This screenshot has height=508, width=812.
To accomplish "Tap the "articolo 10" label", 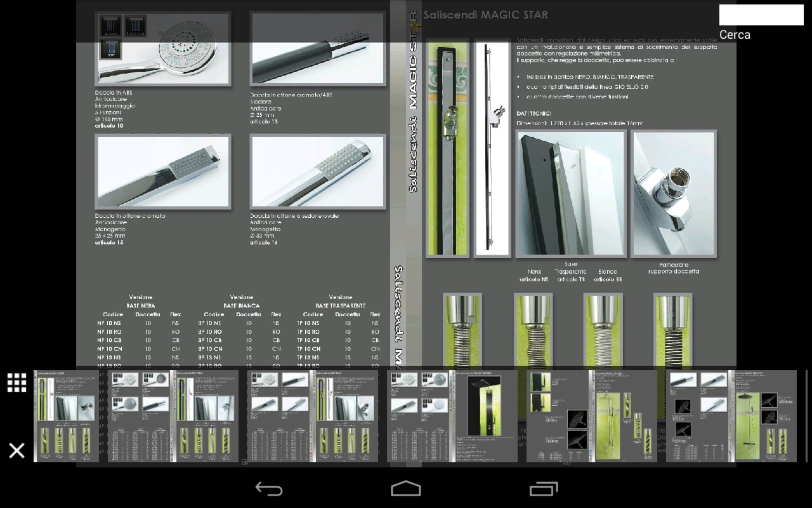I will [109, 126].
